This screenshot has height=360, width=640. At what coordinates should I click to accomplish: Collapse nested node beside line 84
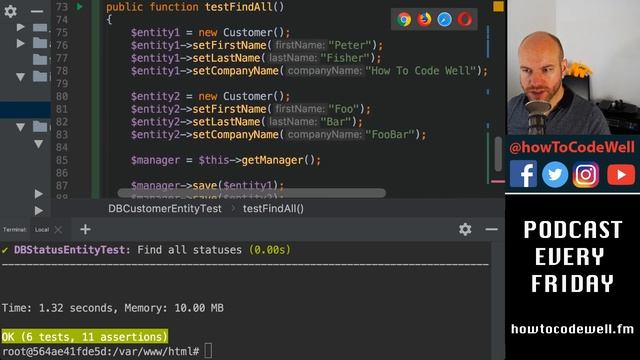(38, 144)
